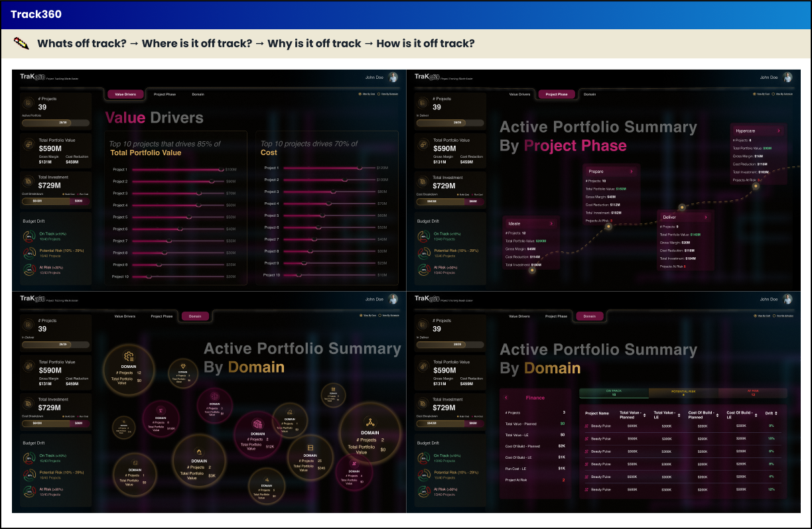This screenshot has width=812, height=529.
Task: Open On Track donut icon in Project Phase panel
Action: pos(423,236)
